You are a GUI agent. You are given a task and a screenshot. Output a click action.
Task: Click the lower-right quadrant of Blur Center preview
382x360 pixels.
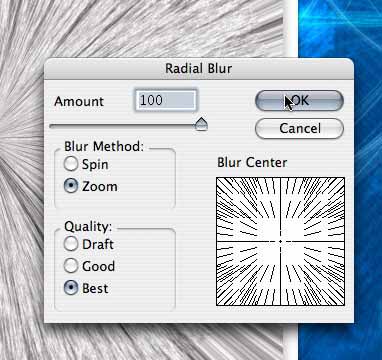(313, 273)
